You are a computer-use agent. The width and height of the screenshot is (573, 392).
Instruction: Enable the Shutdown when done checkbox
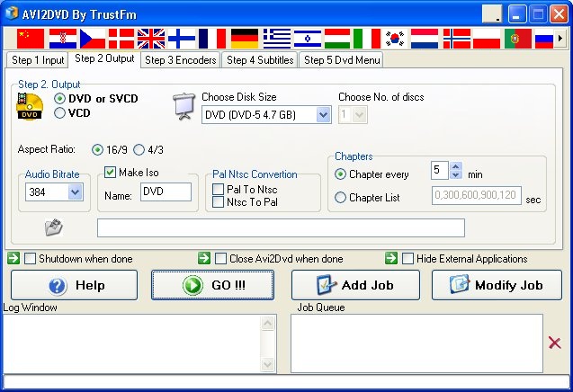tap(31, 259)
